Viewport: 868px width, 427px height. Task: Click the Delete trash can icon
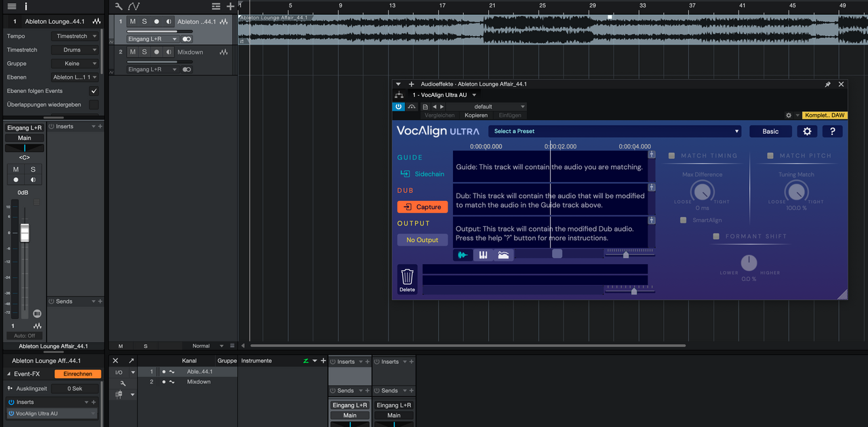407,280
